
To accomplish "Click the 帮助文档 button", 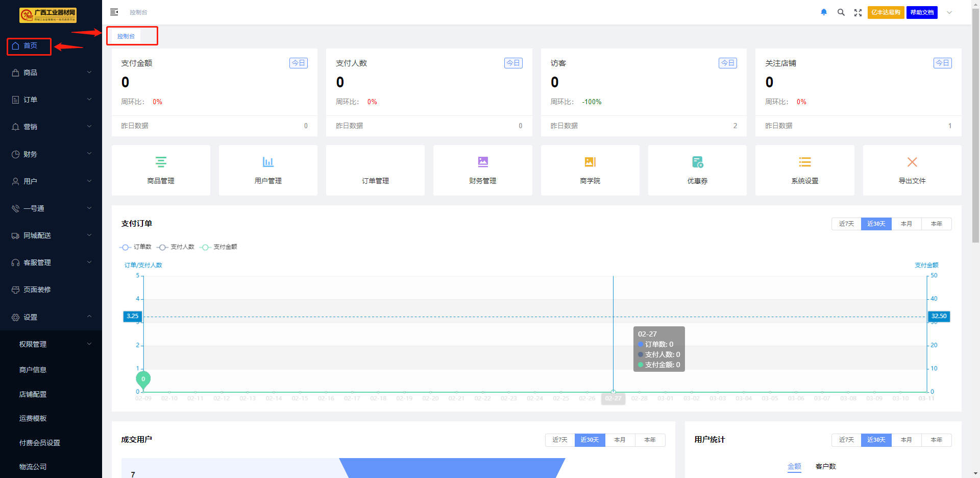I will point(922,12).
